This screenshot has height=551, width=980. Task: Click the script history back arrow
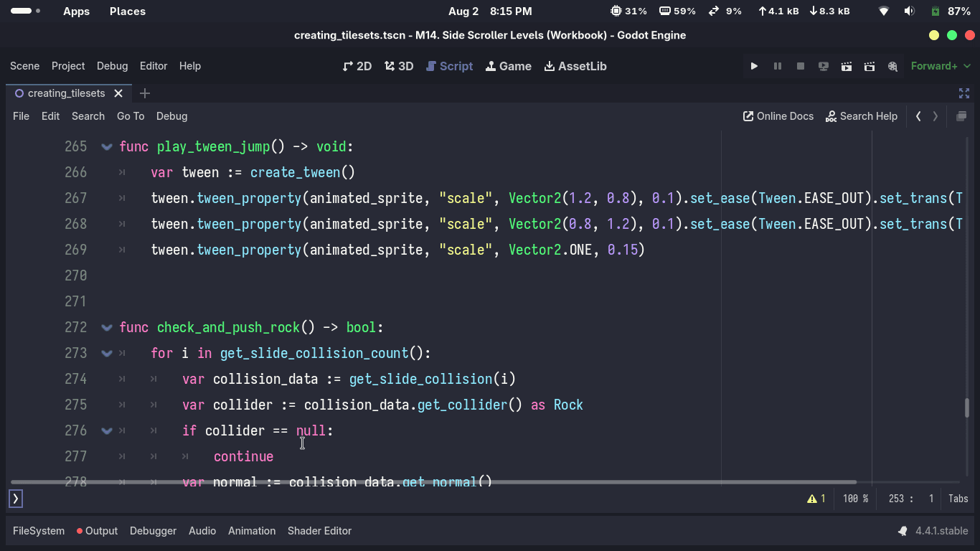918,116
